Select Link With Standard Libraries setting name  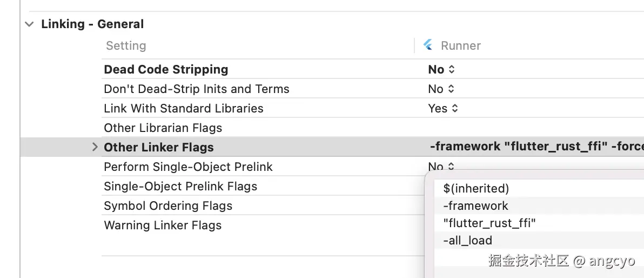click(183, 109)
